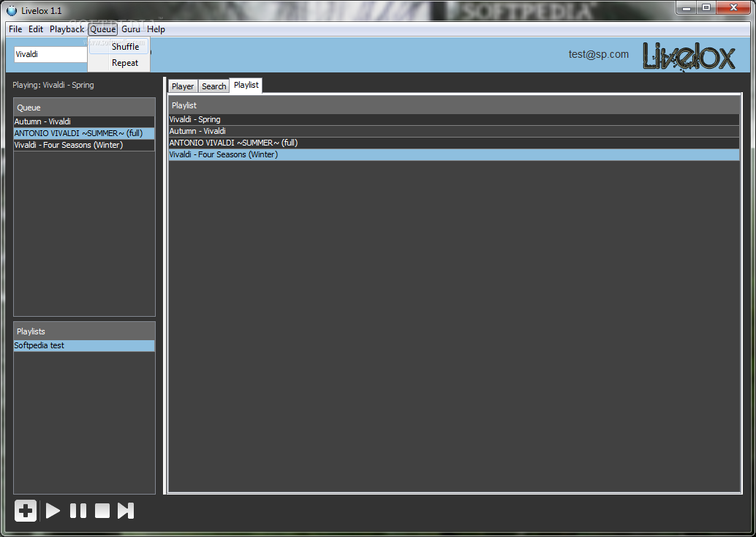Start playback with the Play button
Viewport: 756px width, 537px height.
click(x=53, y=511)
